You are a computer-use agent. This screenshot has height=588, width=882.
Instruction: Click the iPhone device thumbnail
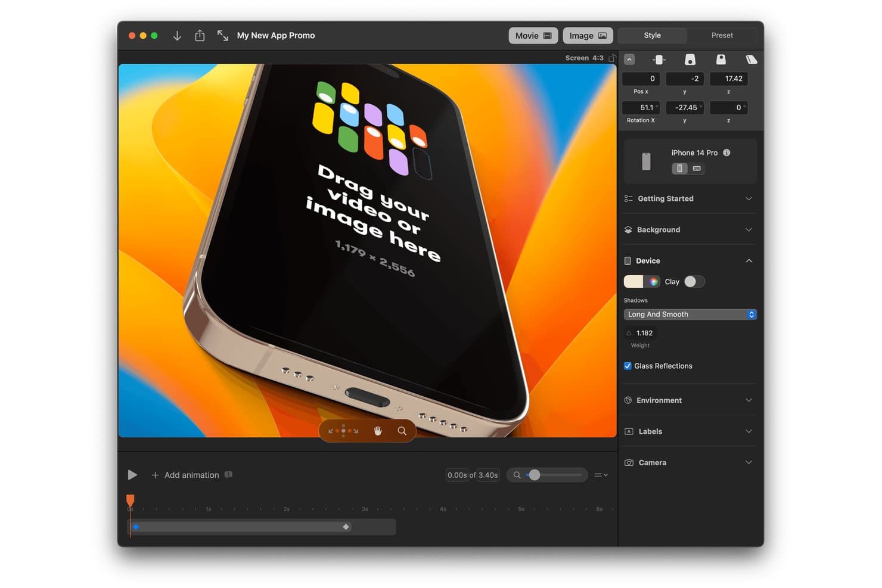(x=646, y=161)
